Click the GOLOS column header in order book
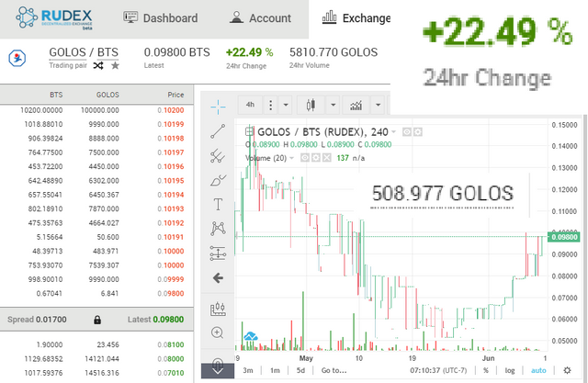 click(107, 95)
